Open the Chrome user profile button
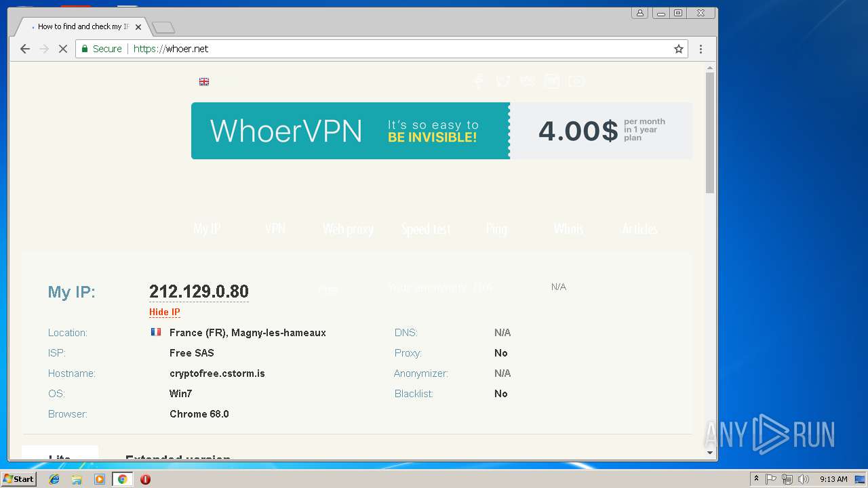This screenshot has width=868, height=488. coord(640,13)
